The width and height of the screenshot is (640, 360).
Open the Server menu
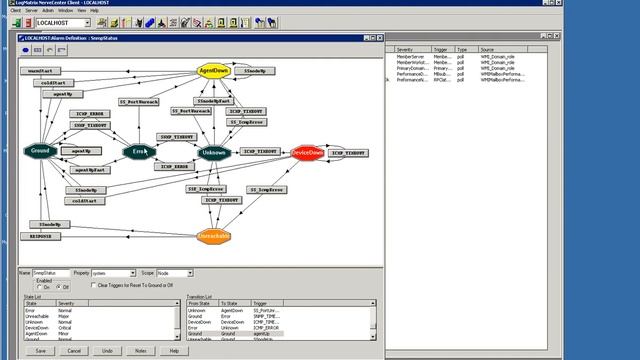click(x=31, y=10)
